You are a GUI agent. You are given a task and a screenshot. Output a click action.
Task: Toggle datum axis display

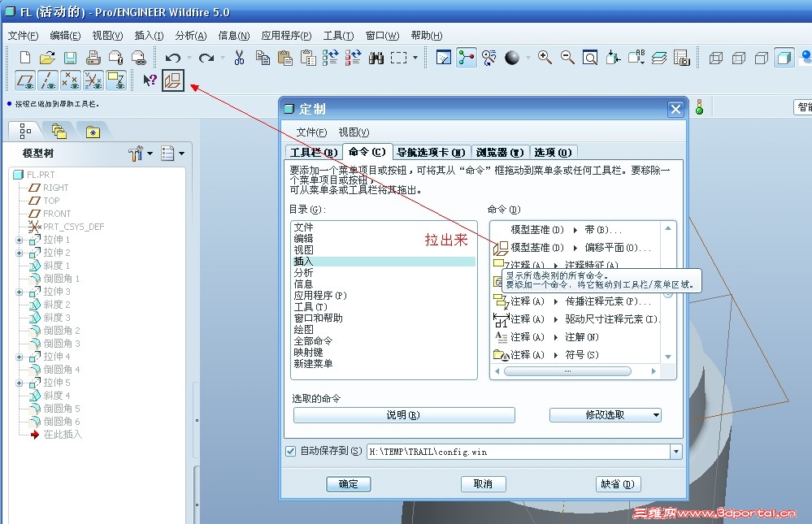point(48,80)
